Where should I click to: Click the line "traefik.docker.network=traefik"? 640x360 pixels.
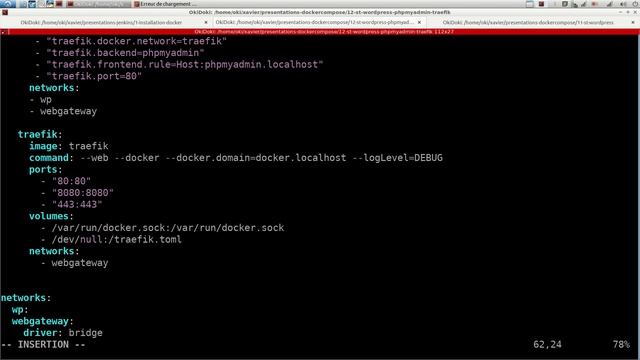pos(136,41)
